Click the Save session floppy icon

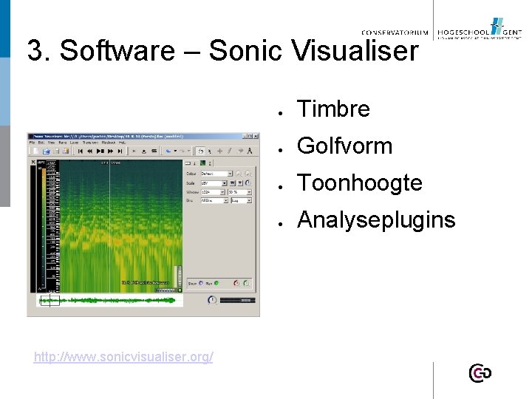(x=56, y=151)
